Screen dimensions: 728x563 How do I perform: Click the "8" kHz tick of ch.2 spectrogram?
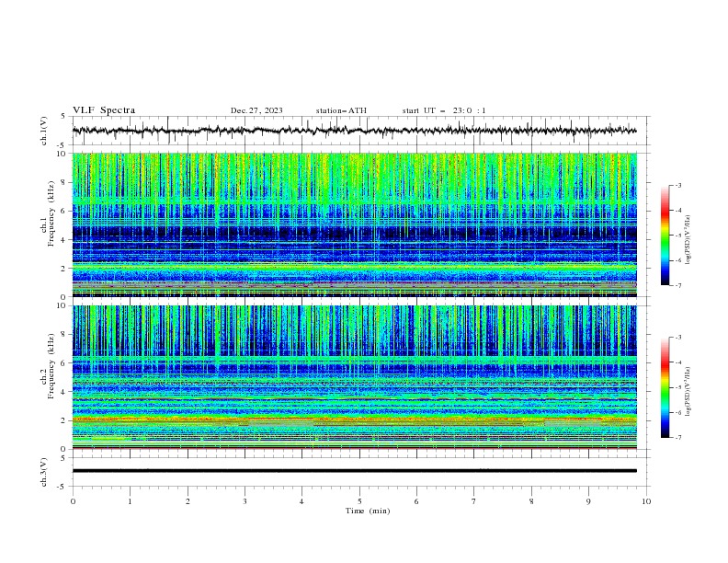tap(63, 335)
